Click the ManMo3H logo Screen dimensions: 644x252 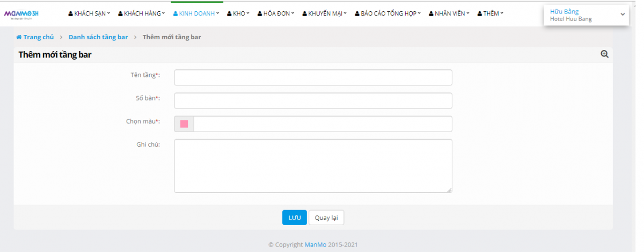pos(21,14)
